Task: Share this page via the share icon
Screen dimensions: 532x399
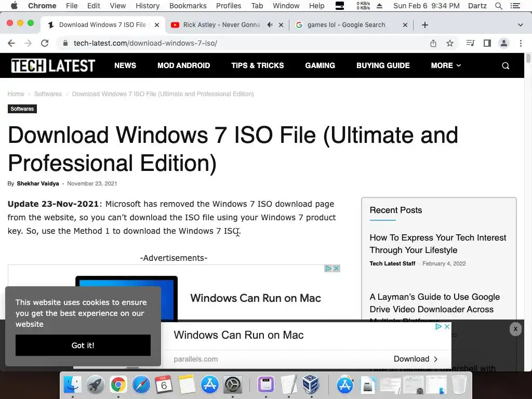Action: (x=433, y=43)
